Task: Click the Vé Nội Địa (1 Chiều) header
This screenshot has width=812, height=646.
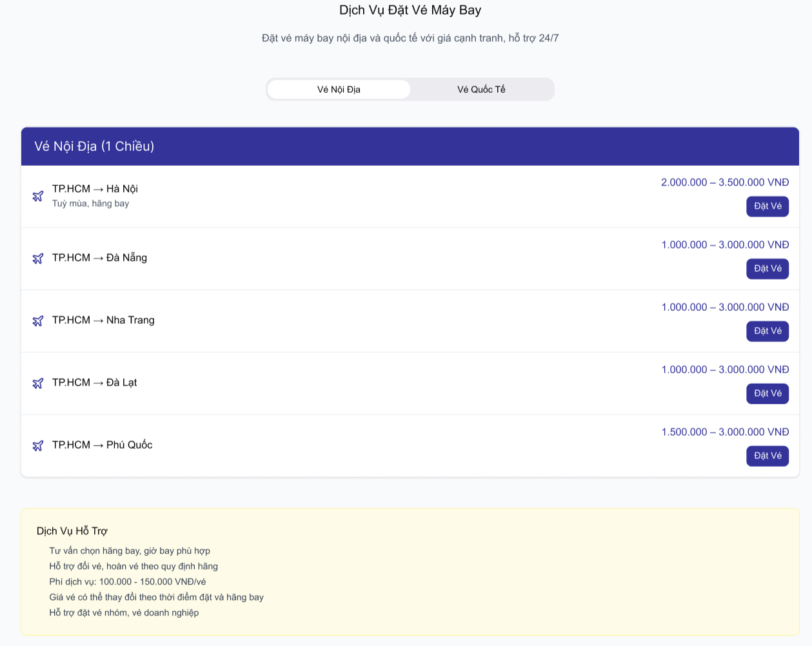Action: 94,146
